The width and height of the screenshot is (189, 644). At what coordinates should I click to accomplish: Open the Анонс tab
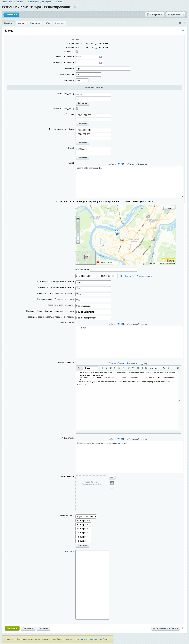tap(21, 23)
